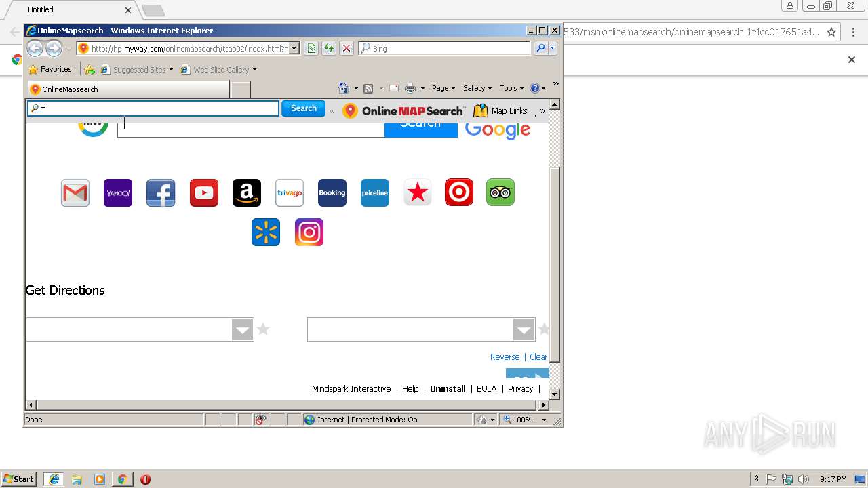Click the horizontal scrollbar right arrow
Screen dimensions: 868x488
click(x=543, y=405)
